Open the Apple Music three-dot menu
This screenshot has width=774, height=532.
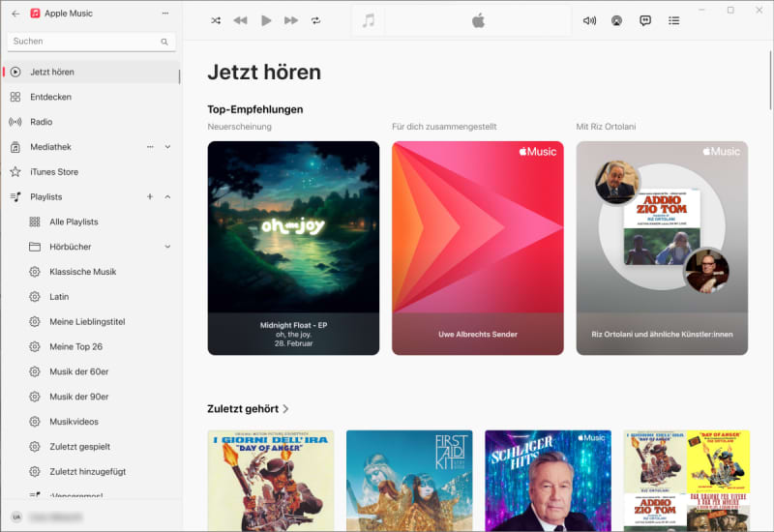[x=165, y=14]
